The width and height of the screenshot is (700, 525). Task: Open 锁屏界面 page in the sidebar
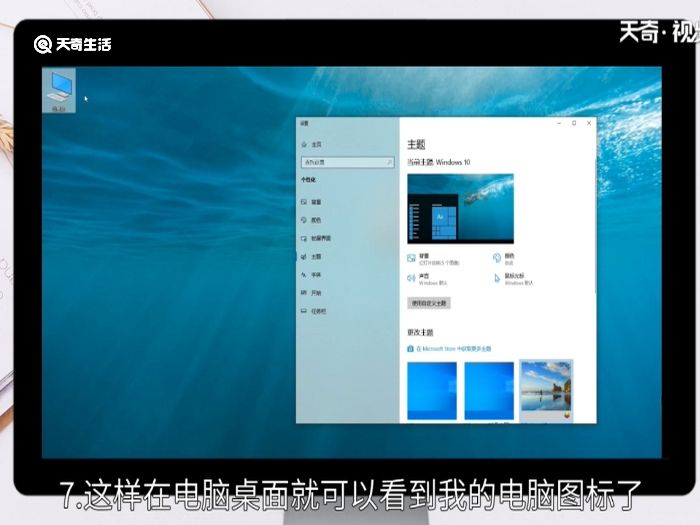point(316,238)
